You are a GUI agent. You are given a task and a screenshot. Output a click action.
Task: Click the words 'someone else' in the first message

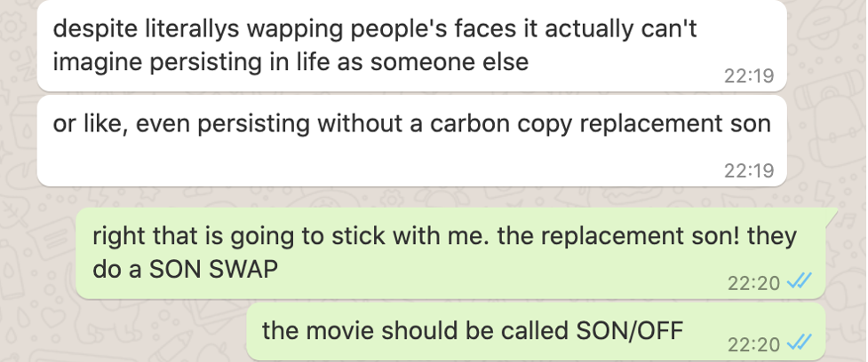coord(450,61)
